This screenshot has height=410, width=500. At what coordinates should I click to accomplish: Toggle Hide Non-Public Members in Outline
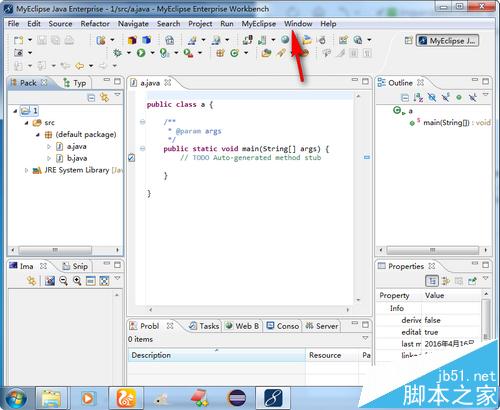(459, 98)
